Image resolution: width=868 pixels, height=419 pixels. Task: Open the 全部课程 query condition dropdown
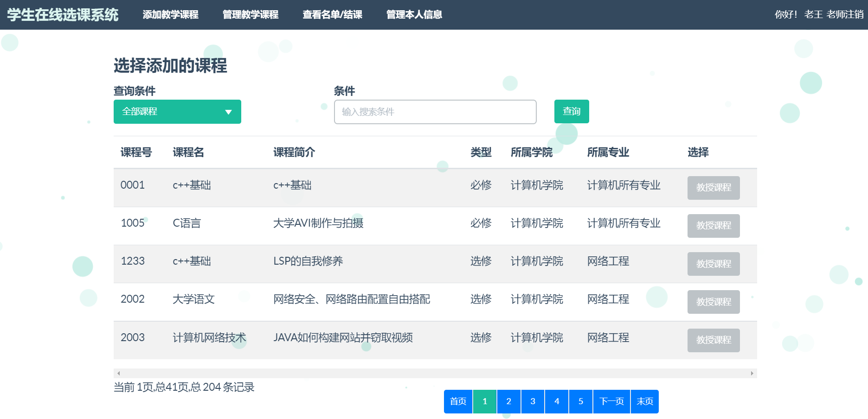coord(177,112)
